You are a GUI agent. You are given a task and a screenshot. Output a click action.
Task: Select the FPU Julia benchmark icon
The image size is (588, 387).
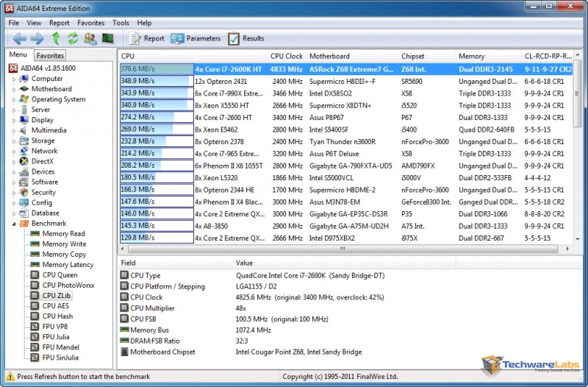pyautogui.click(x=35, y=337)
